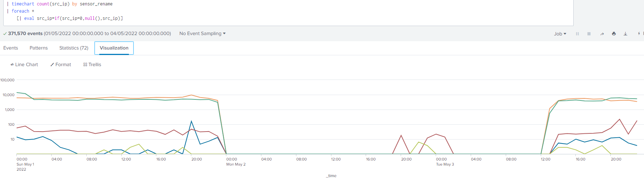Expand the No Event Sampling dropdown
This screenshot has width=644, height=180.
click(x=202, y=33)
